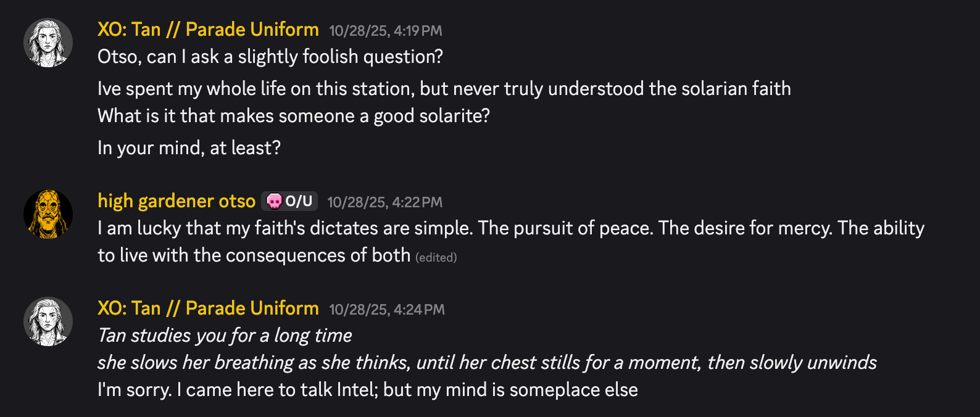Click the 4:22 PM message timestamp
The height and width of the screenshot is (417, 980).
[x=384, y=202]
